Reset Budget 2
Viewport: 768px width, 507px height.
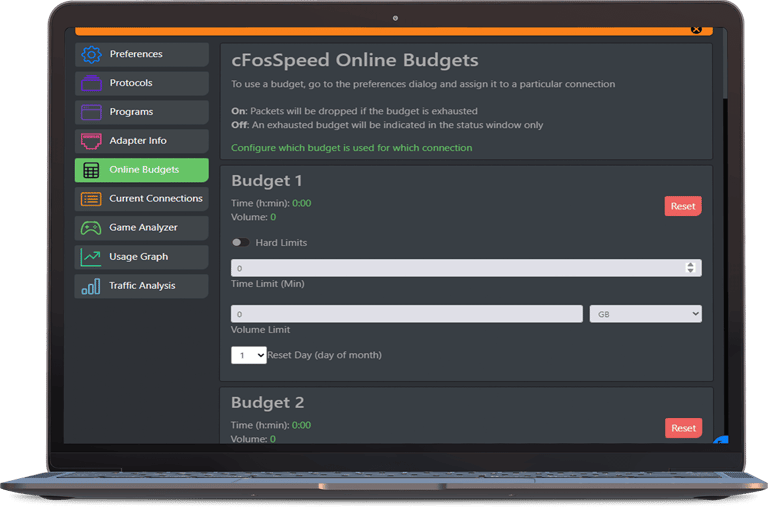tap(683, 428)
